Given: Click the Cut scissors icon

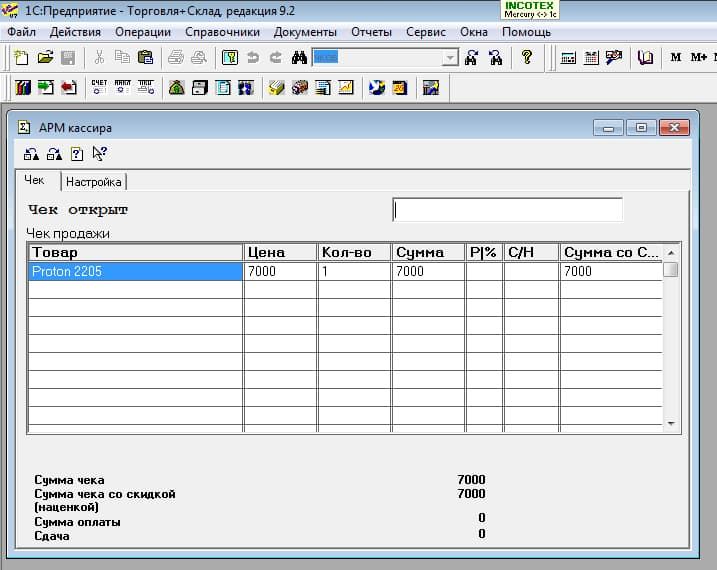Looking at the screenshot, I should point(99,58).
